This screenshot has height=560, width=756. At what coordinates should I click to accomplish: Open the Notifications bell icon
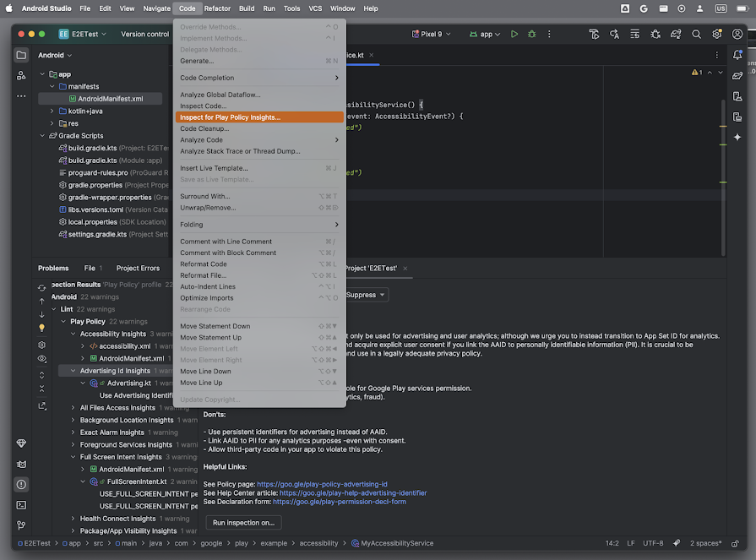pyautogui.click(x=737, y=55)
